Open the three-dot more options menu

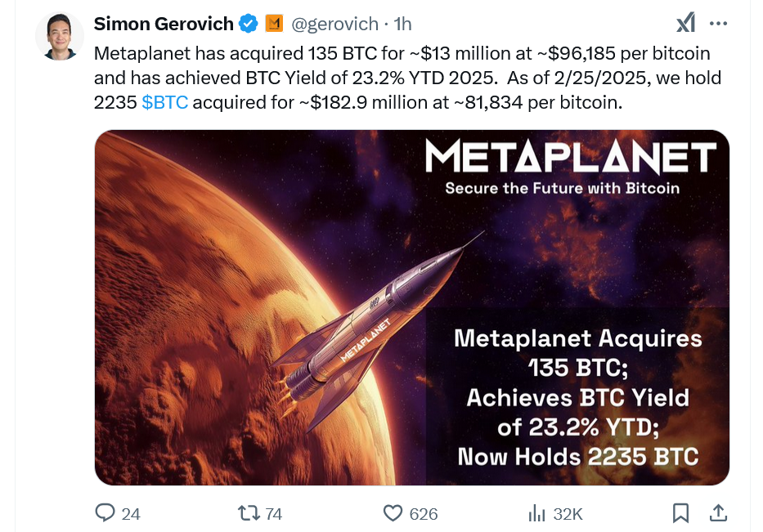tap(718, 24)
